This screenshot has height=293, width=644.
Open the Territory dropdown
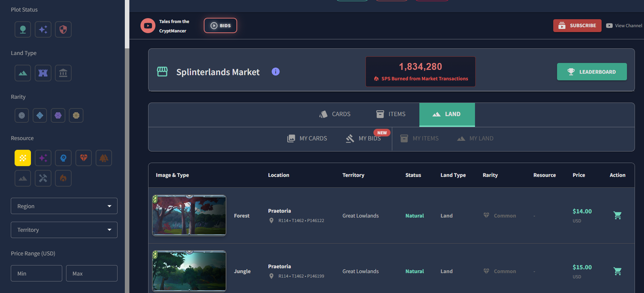point(64,230)
